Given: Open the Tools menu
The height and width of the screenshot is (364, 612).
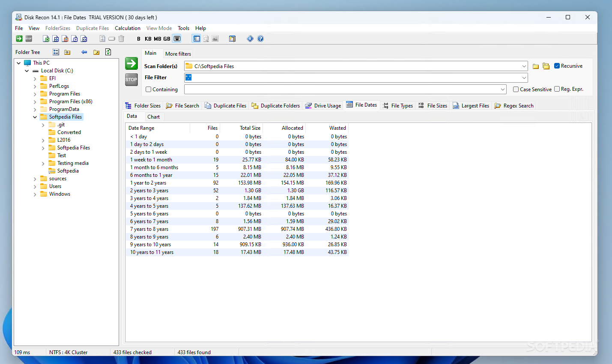Looking at the screenshot, I should [x=183, y=28].
